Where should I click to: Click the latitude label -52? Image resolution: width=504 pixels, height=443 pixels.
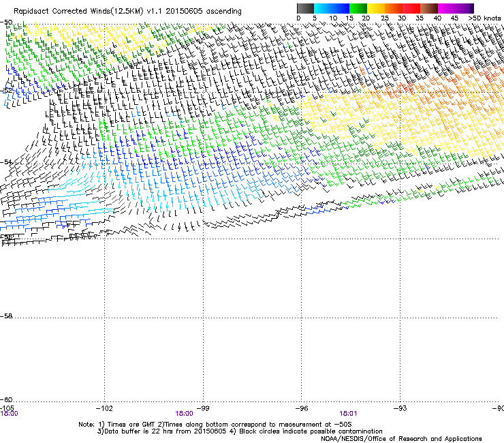pos(6,91)
